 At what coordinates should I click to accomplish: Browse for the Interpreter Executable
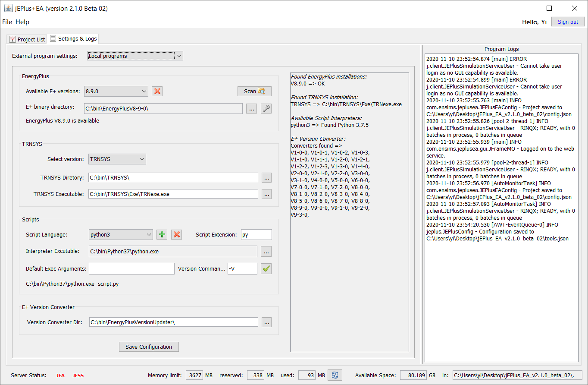tap(266, 251)
